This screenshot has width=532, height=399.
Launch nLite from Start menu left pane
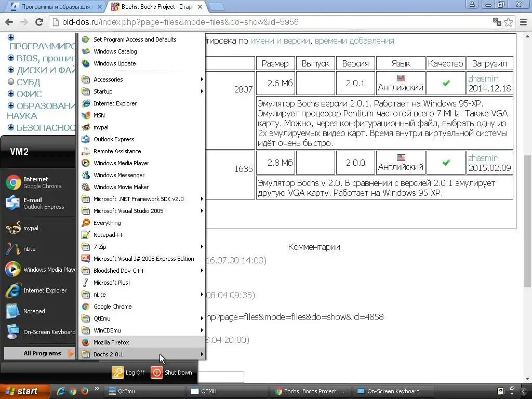[x=40, y=249]
